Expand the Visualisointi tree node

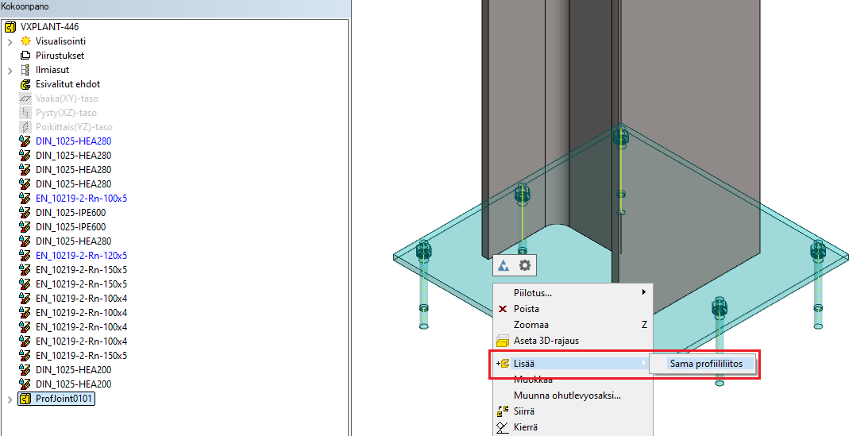point(10,41)
